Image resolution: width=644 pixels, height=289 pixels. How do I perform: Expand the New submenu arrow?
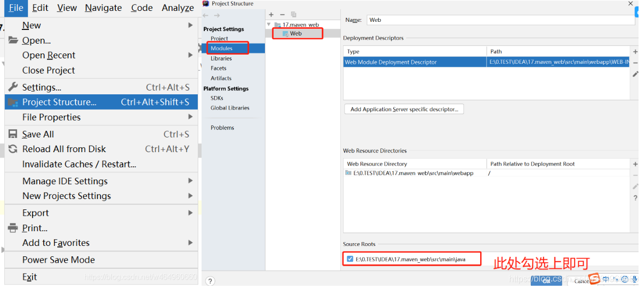pyautogui.click(x=190, y=25)
